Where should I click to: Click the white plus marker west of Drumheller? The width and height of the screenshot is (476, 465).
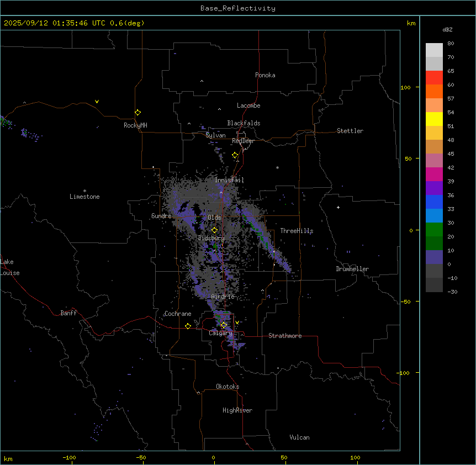click(x=338, y=207)
